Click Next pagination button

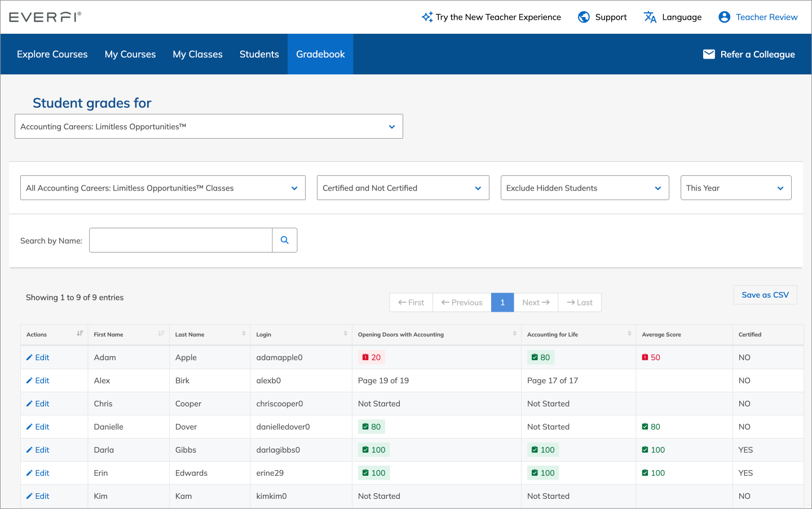click(x=536, y=302)
